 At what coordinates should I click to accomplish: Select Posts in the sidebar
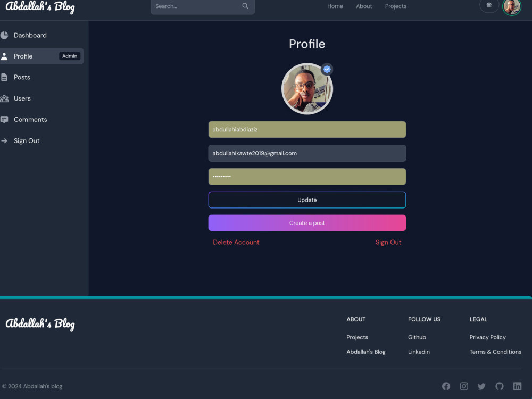click(22, 77)
